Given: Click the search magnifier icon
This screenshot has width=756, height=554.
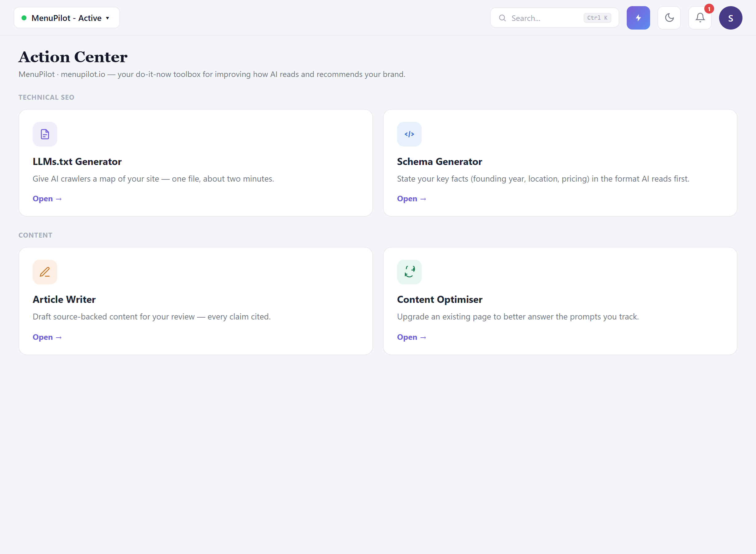Looking at the screenshot, I should pyautogui.click(x=502, y=18).
